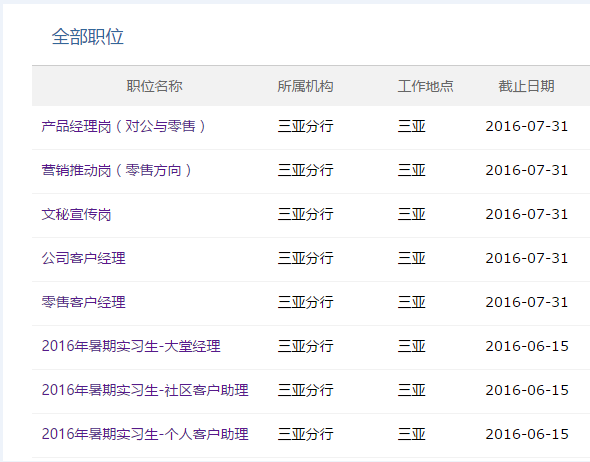Click the 2016-07-31 date in 文秘宣传岗 row
The width and height of the screenshot is (590, 462).
(527, 214)
